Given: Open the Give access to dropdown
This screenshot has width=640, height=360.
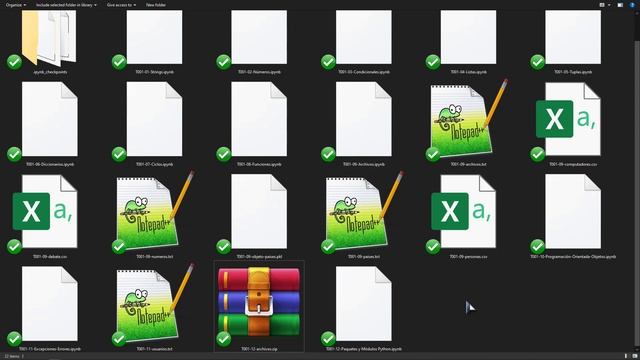Looking at the screenshot, I should point(121,5).
